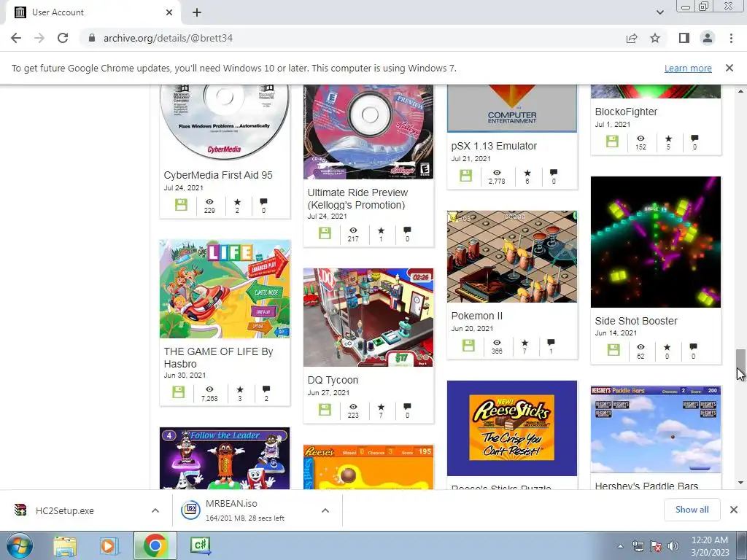Open CyberMedia First Aid 95 title
The width and height of the screenshot is (747, 560).
[x=218, y=175]
